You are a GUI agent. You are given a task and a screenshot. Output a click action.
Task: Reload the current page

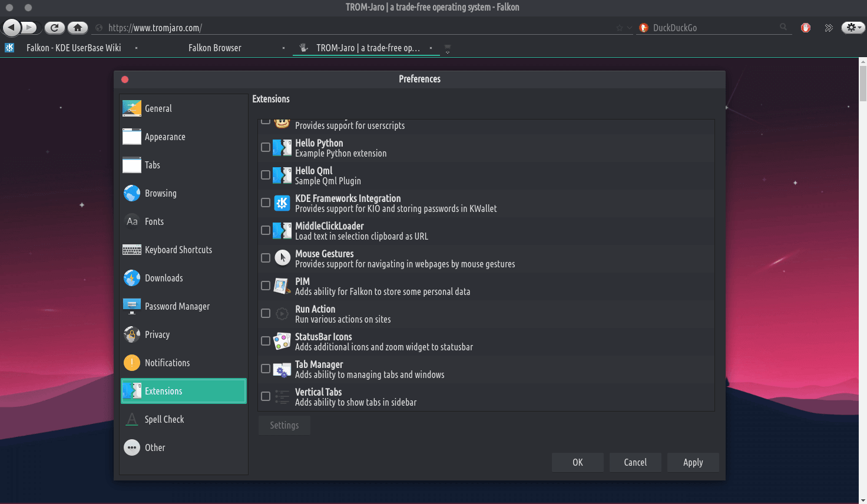click(x=54, y=28)
